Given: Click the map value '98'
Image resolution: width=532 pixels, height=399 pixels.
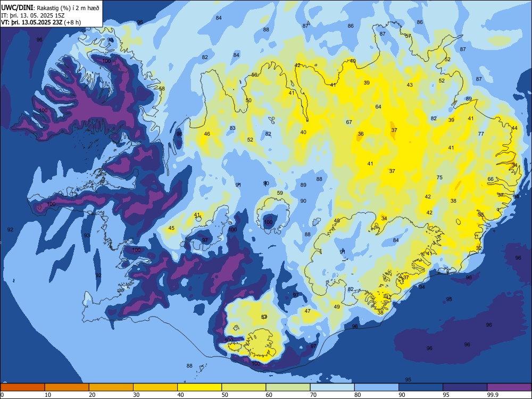Looking at the screenshot, I should tap(179, 134).
